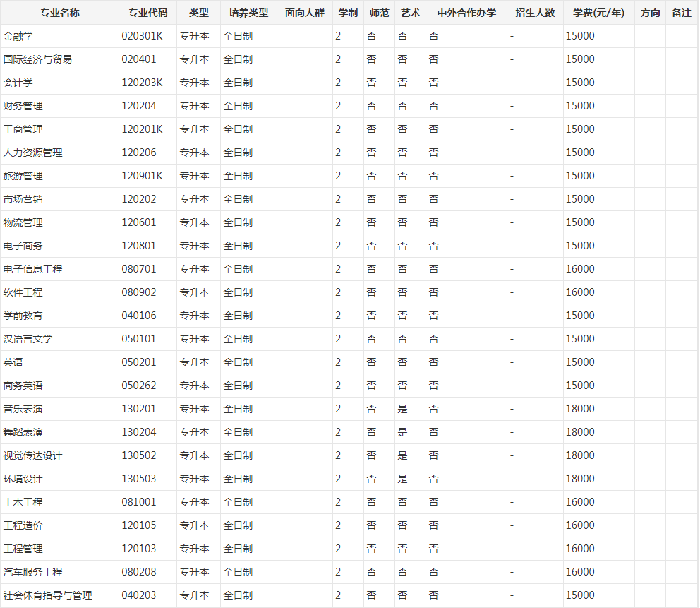This screenshot has width=700, height=608.
Task: Click major code 080208
Action: (x=139, y=572)
